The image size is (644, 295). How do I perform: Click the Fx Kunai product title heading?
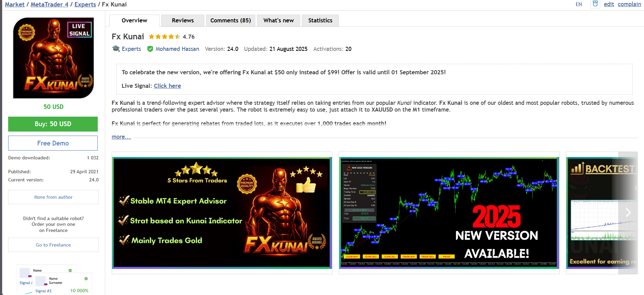(x=128, y=37)
